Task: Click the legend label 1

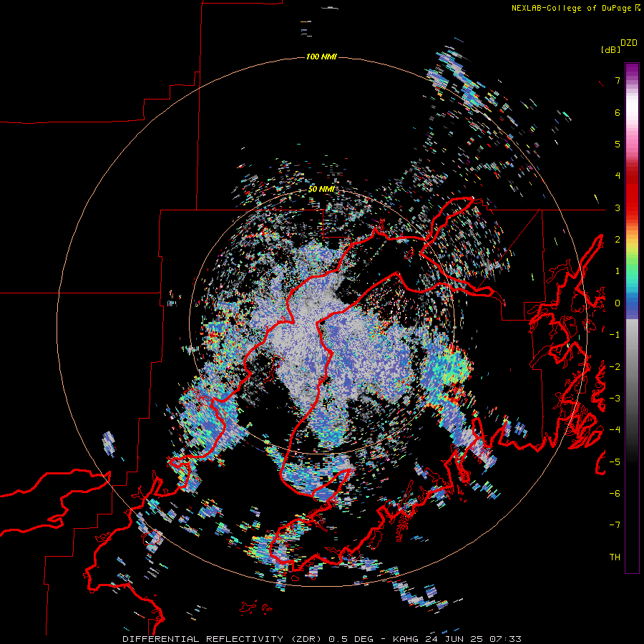Action: click(618, 271)
